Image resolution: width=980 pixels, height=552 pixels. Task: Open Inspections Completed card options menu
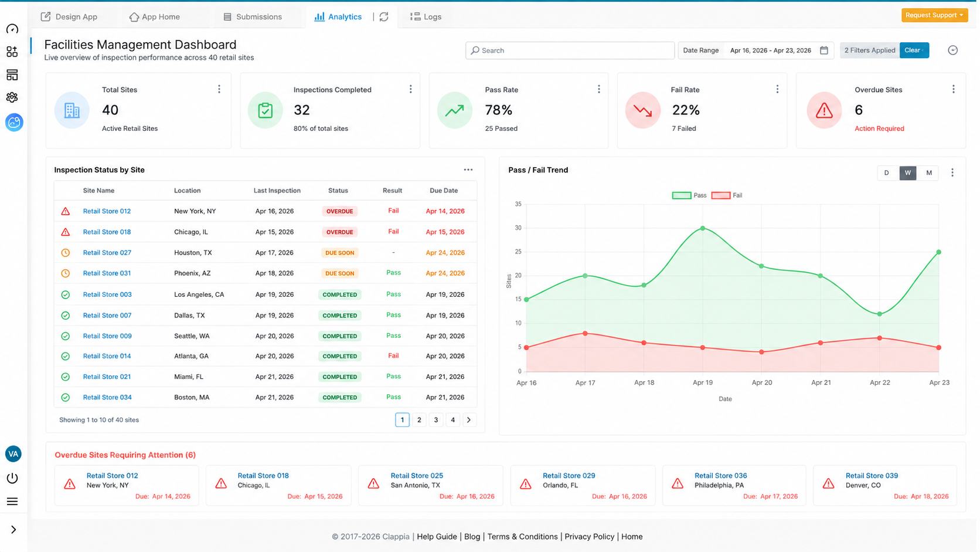[410, 89]
